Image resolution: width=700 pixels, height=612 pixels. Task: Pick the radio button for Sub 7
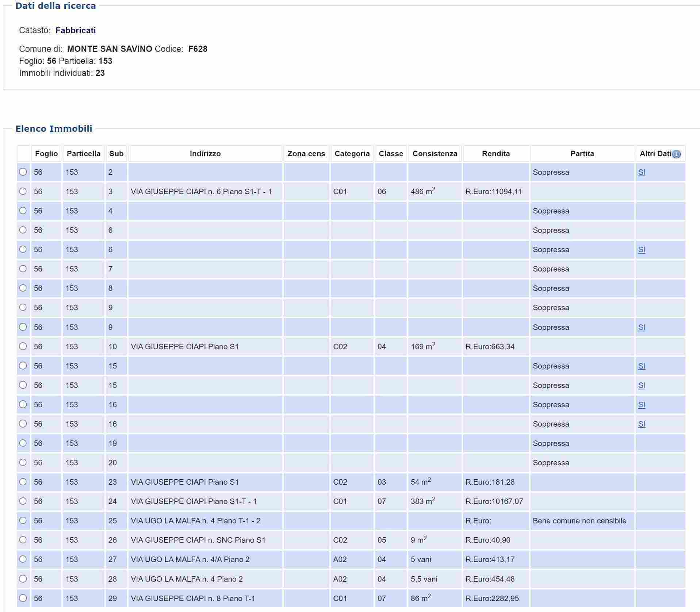coord(23,269)
